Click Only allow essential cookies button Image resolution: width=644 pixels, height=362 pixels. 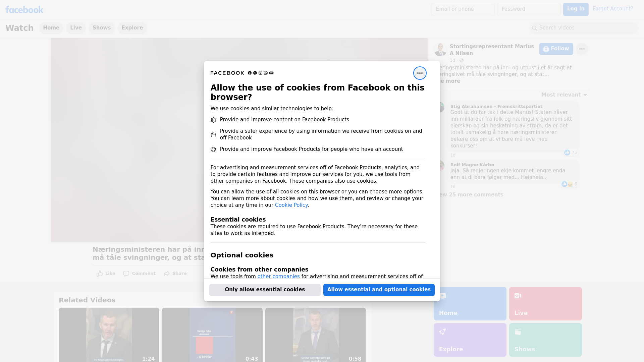(265, 290)
